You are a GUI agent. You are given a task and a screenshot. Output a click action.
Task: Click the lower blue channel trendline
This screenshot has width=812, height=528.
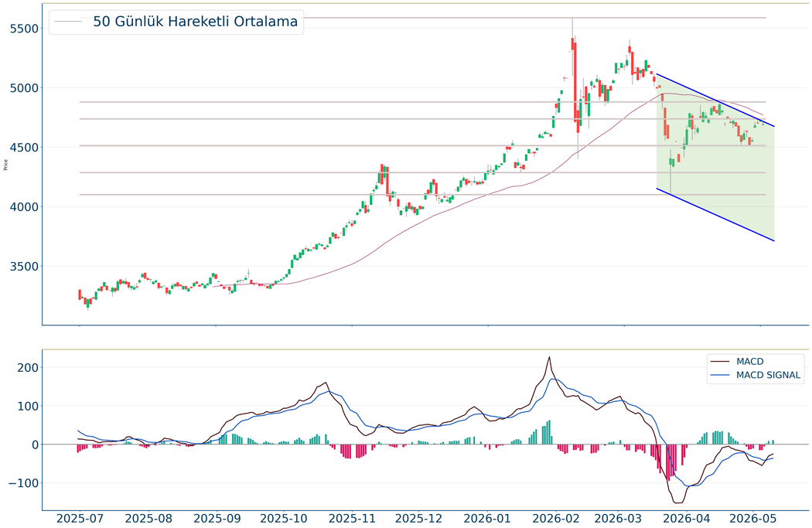715,214
